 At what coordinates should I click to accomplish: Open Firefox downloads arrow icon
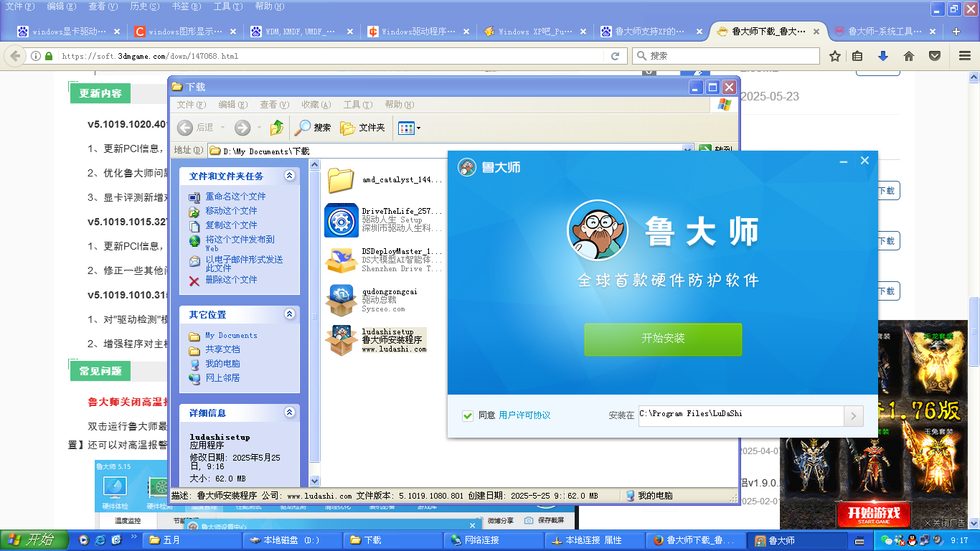(x=883, y=56)
